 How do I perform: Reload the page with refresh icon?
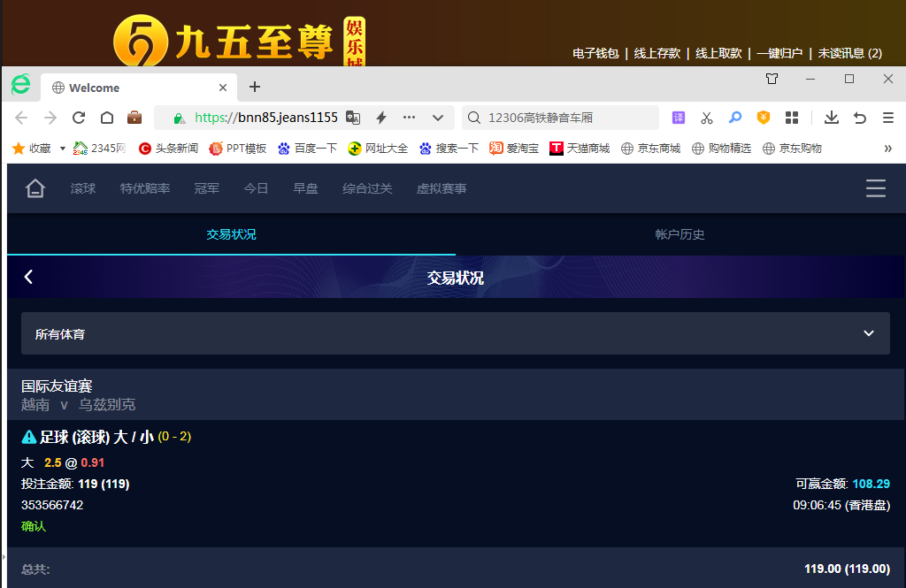[x=79, y=118]
